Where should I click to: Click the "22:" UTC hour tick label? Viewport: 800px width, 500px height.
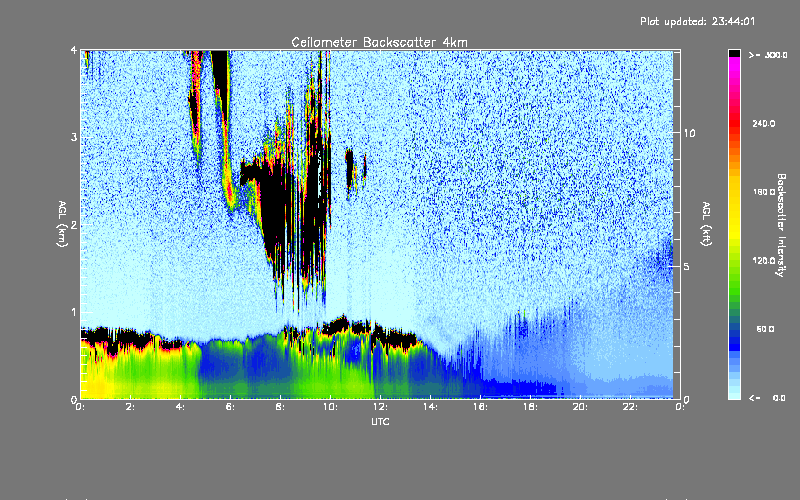(630, 407)
